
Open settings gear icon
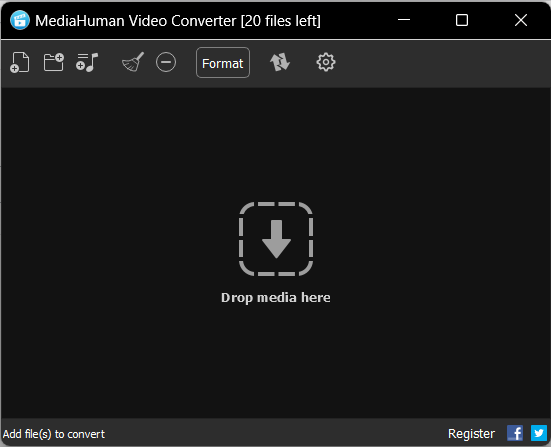pos(326,63)
